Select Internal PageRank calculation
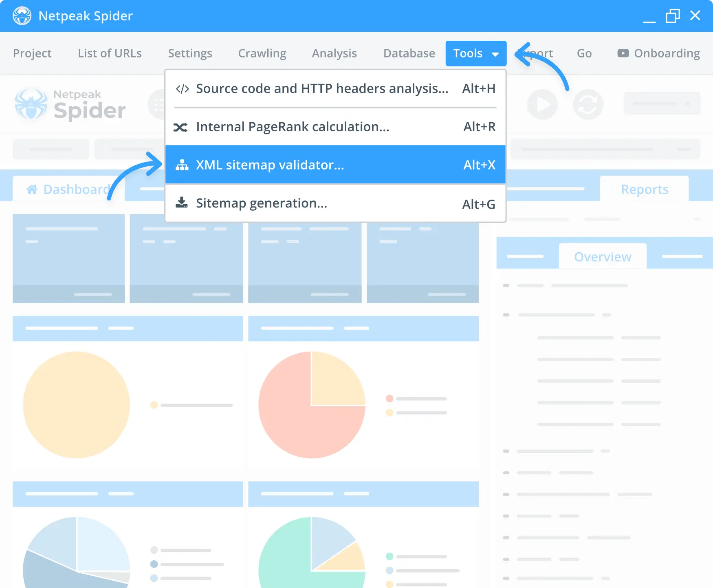The width and height of the screenshot is (713, 588). (x=335, y=127)
